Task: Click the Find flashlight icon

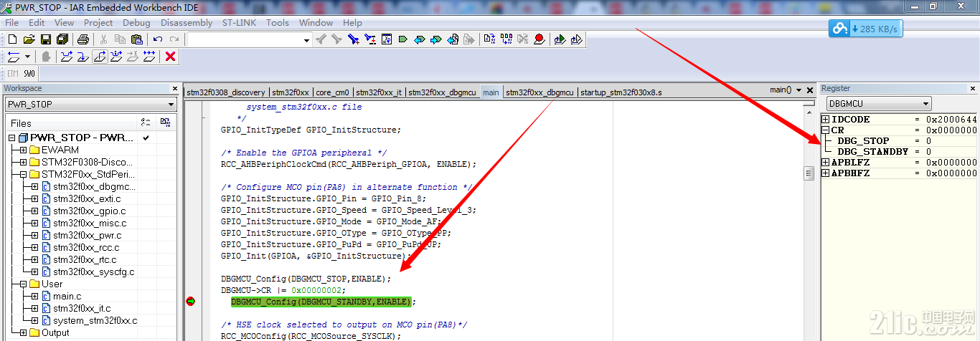Action: click(354, 39)
